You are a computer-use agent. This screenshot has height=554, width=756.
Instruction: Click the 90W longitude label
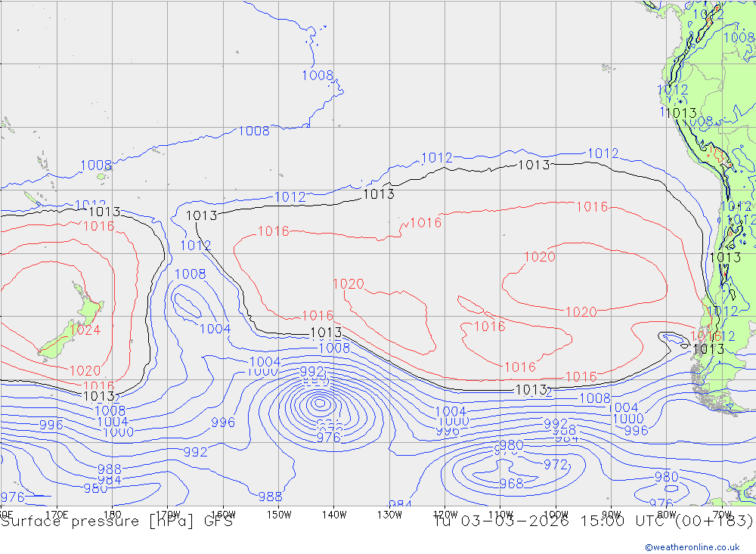coord(612,515)
